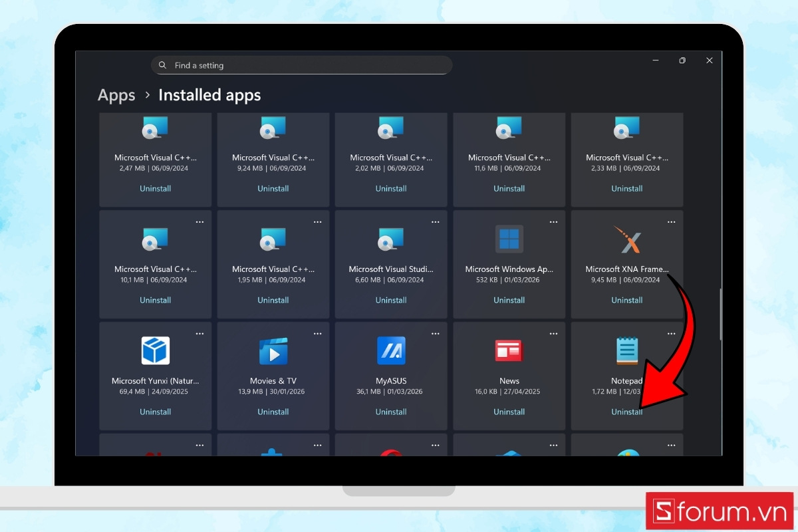The image size is (798, 532).
Task: Open the three-dot menu on the Notepad card
Action: click(x=671, y=334)
